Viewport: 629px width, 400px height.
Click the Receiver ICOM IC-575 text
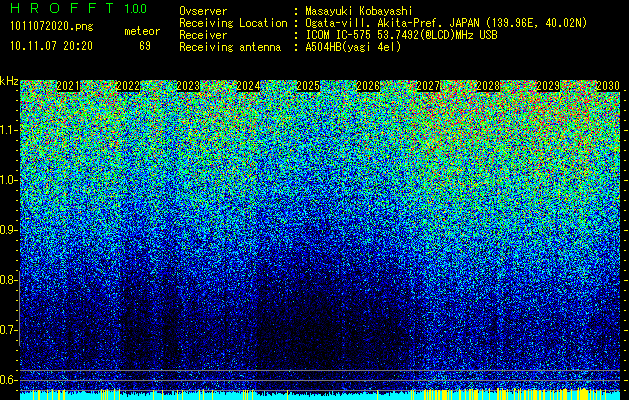[x=401, y=35]
